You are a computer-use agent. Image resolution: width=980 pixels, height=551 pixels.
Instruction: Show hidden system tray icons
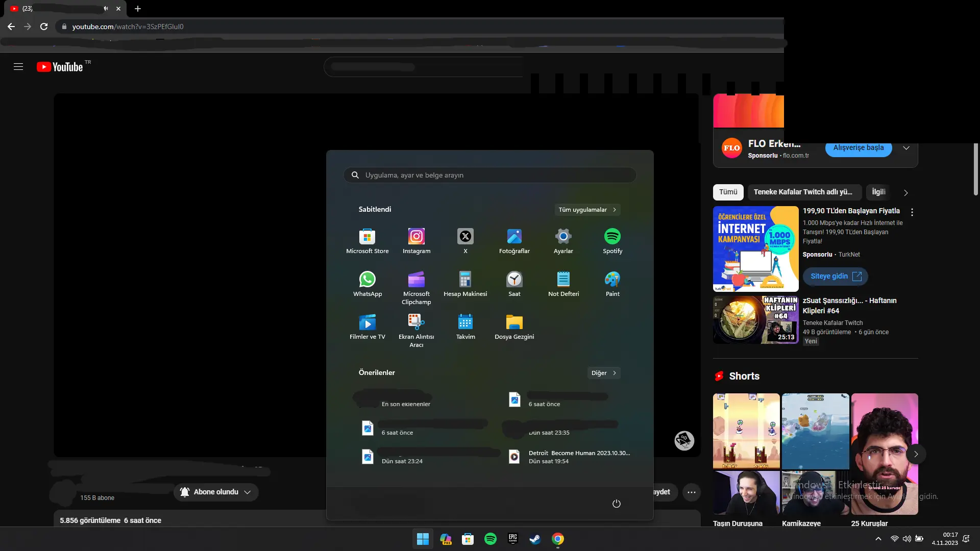pos(878,539)
